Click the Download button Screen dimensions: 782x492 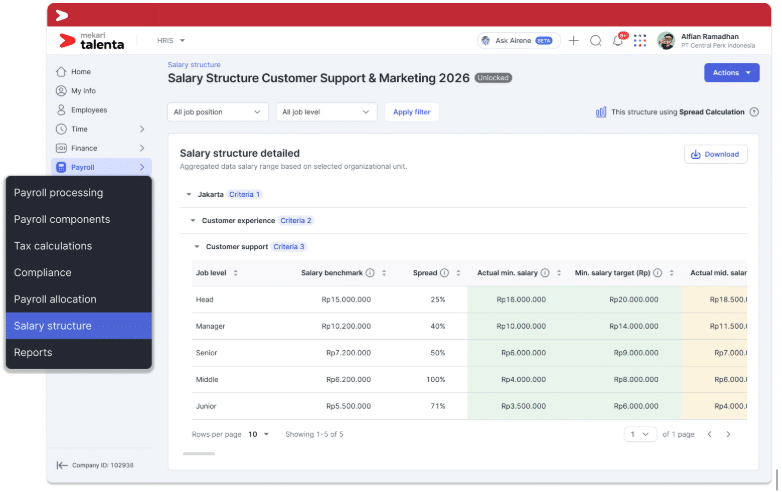[x=715, y=154]
